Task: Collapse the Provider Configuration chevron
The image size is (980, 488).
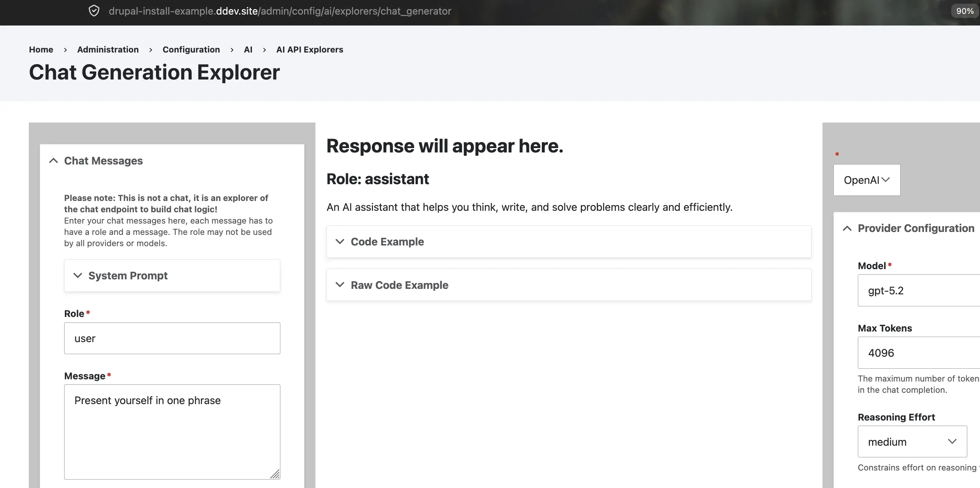Action: point(847,228)
